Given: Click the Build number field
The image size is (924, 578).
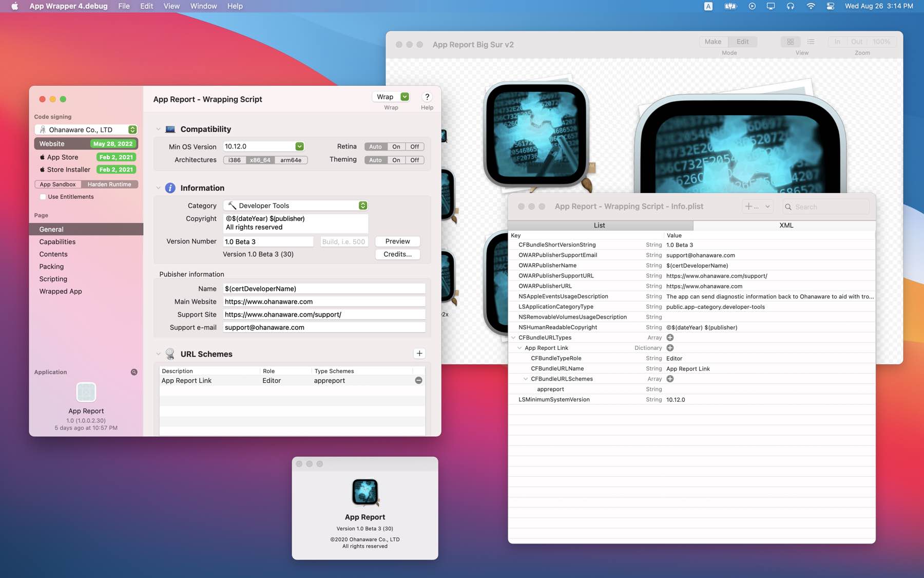Looking at the screenshot, I should 343,241.
